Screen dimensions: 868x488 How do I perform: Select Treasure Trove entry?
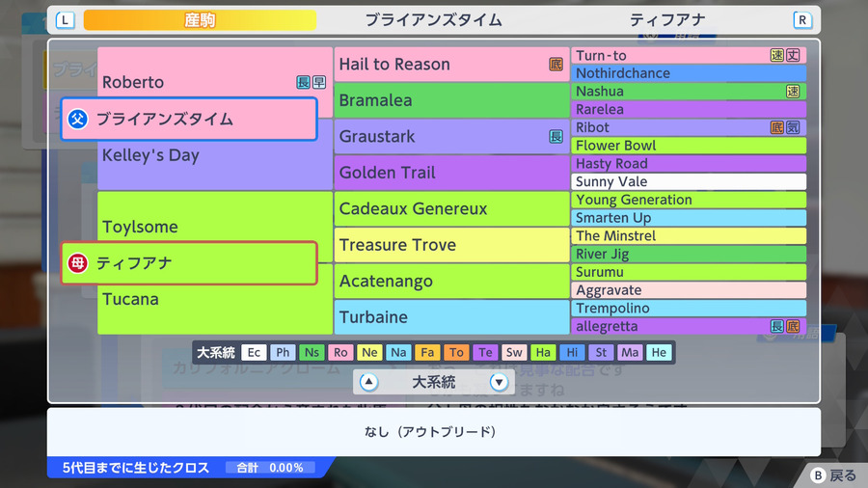(451, 245)
